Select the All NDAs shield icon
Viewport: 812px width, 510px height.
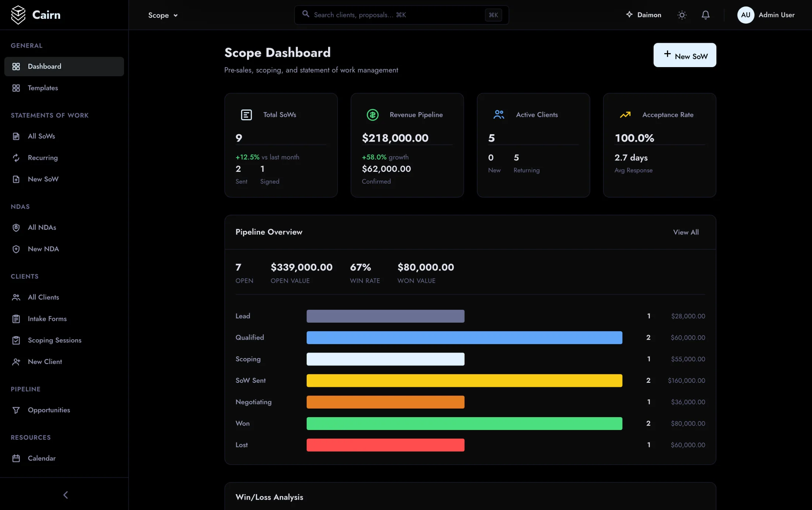(x=16, y=228)
